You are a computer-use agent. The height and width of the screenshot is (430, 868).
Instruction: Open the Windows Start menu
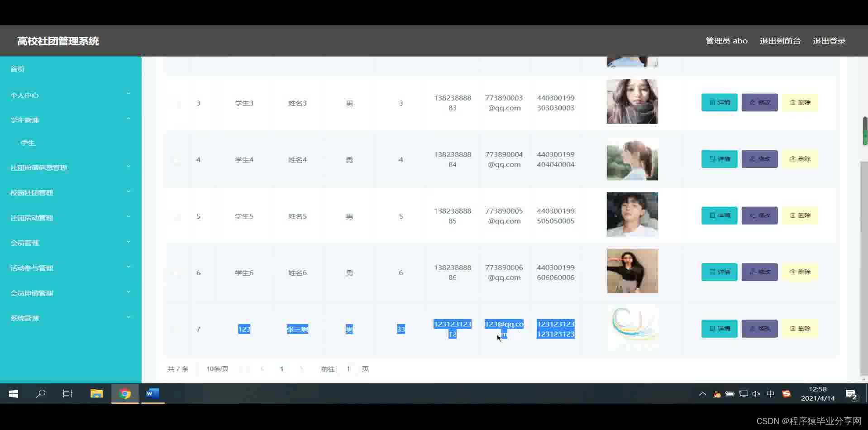[x=14, y=394]
